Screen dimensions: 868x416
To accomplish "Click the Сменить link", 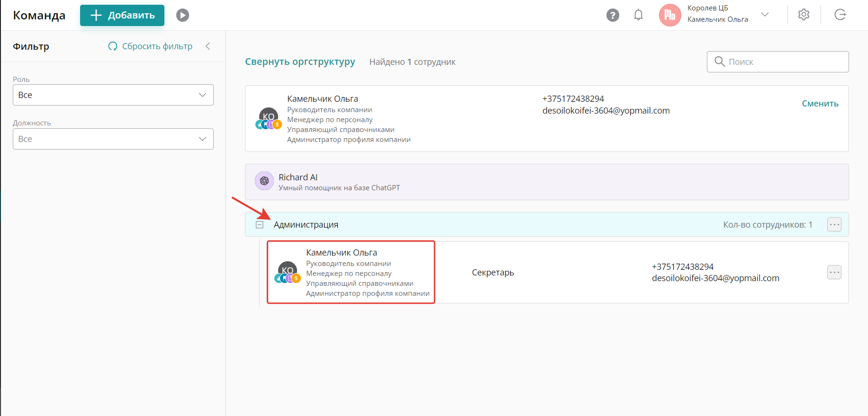I will [x=820, y=104].
